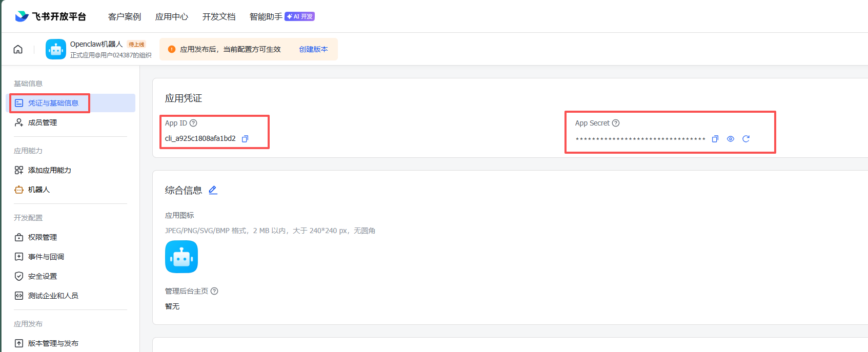Viewport: 868px width, 352px height.
Task: Click the large app icon thumbnail
Action: click(x=181, y=257)
